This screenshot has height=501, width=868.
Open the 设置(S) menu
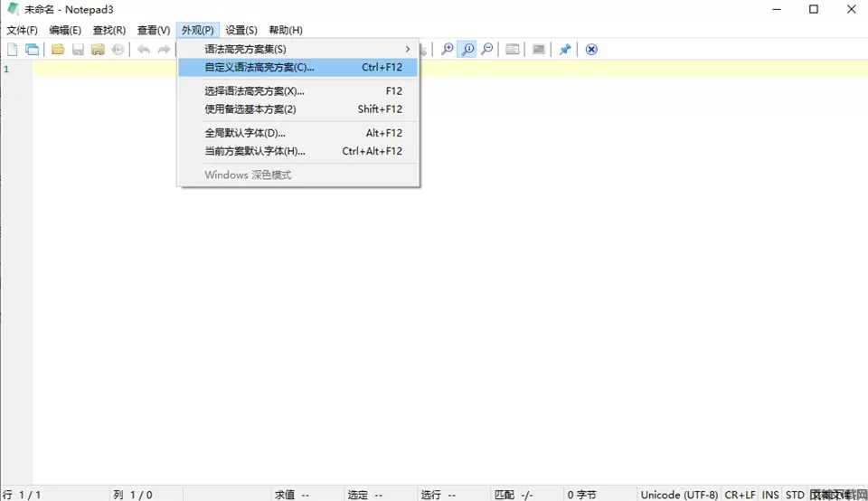(x=241, y=30)
